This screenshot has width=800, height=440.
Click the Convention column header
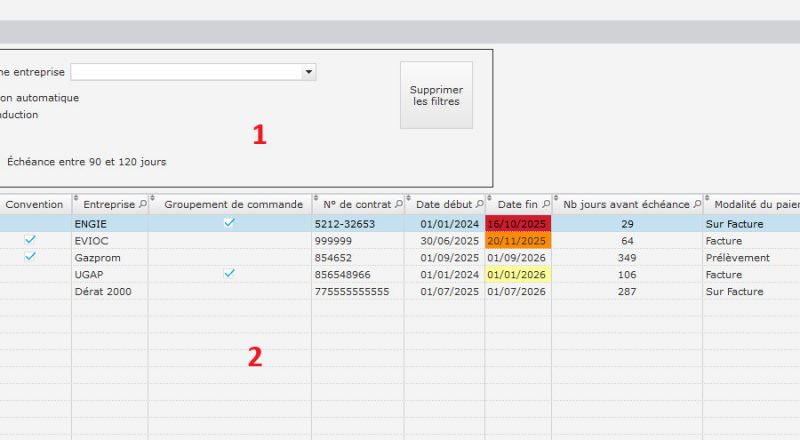coord(34,204)
